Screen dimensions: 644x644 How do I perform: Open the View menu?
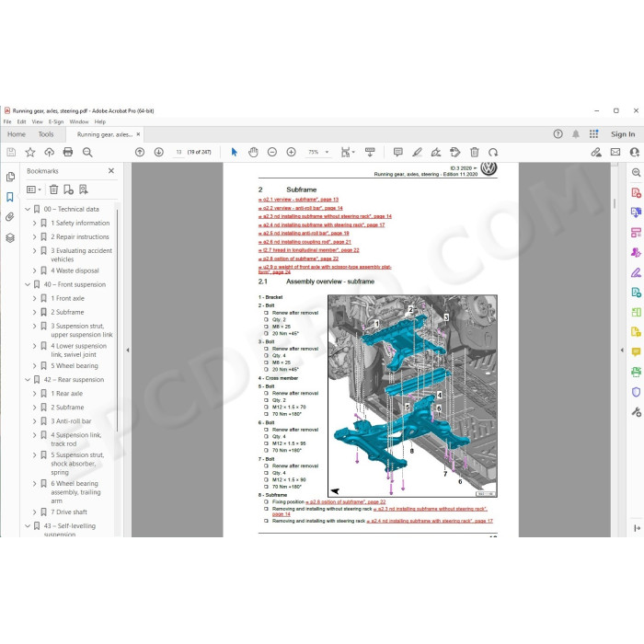pos(38,121)
